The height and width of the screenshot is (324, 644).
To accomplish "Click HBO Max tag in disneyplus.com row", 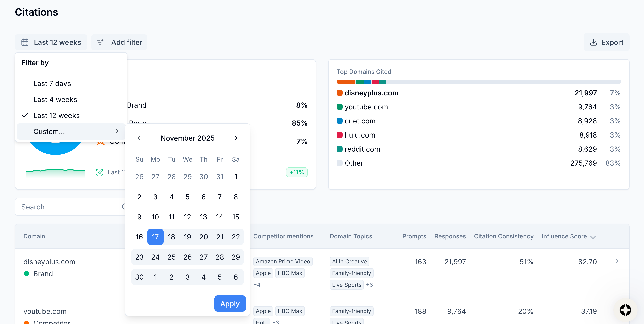I will point(290,273).
